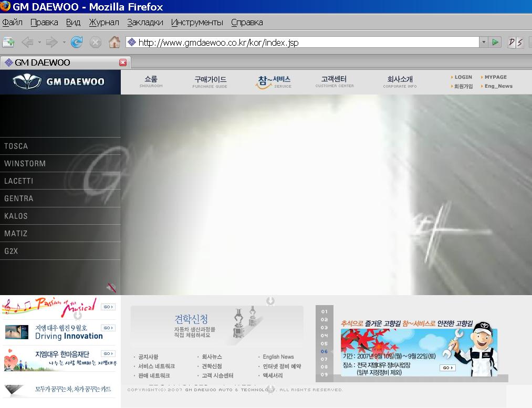Click the 회원가입 sign-up link
Viewport: 532px width, 408px height.
pyautogui.click(x=463, y=86)
